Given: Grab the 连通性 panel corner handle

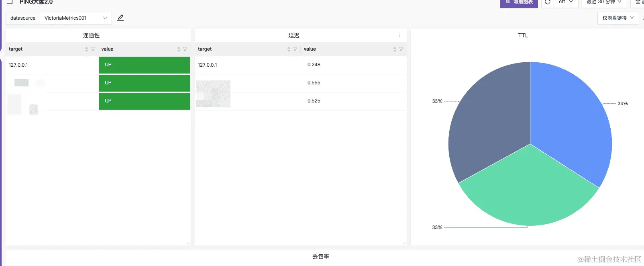Looking at the screenshot, I should 188,243.
